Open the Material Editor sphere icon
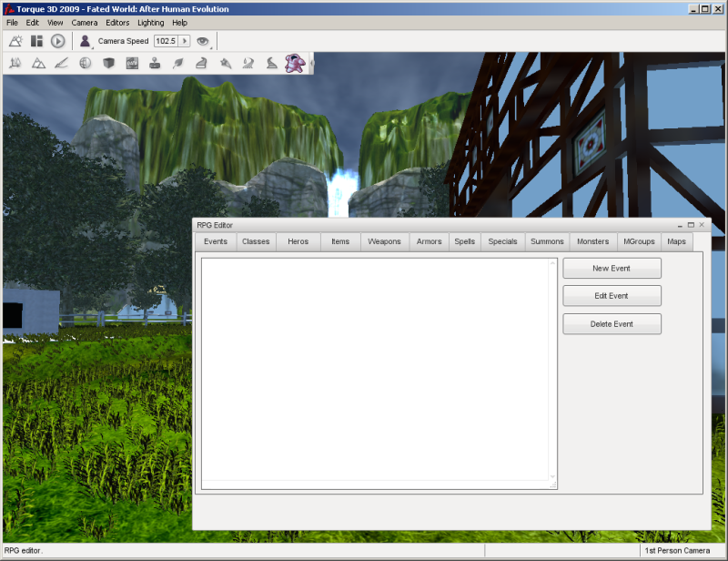The width and height of the screenshot is (728, 561). click(85, 64)
